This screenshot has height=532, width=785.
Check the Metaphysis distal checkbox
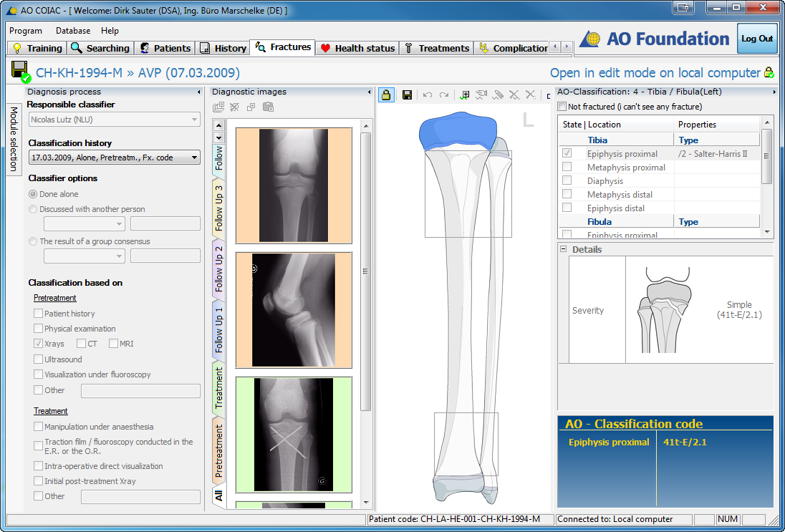coord(567,194)
